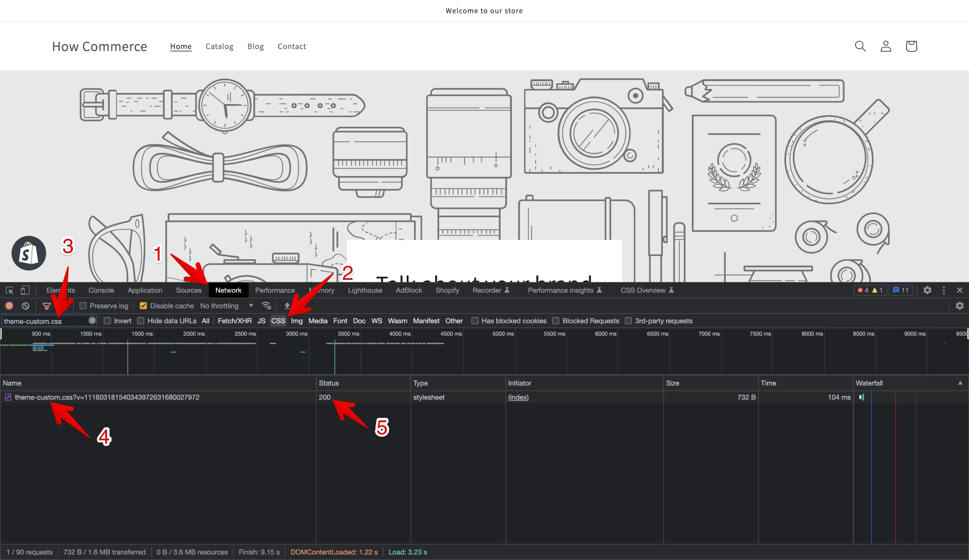
Task: Open DevTools settings gear icon
Action: tap(927, 290)
